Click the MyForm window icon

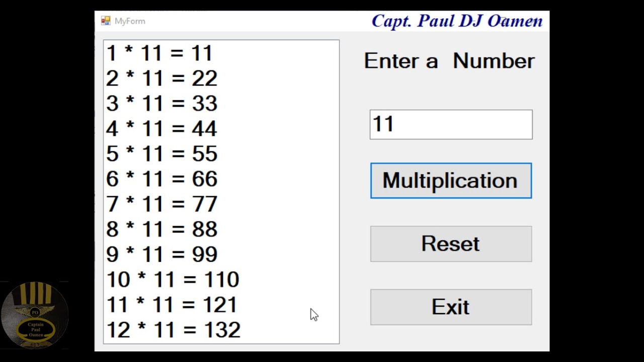(106, 21)
